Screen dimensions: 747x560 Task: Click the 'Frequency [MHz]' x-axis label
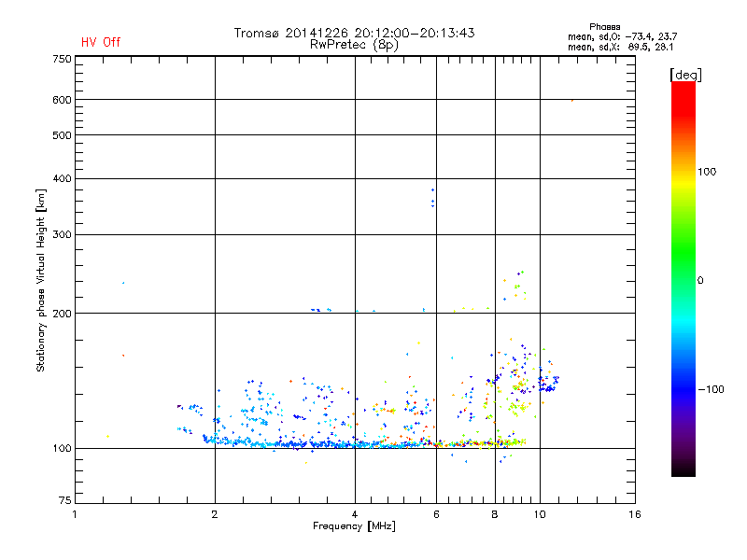(x=354, y=526)
